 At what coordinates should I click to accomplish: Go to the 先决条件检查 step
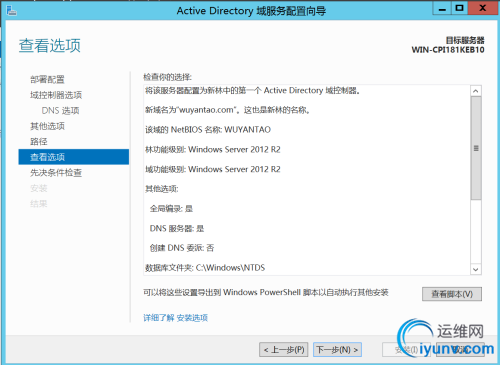(x=56, y=172)
